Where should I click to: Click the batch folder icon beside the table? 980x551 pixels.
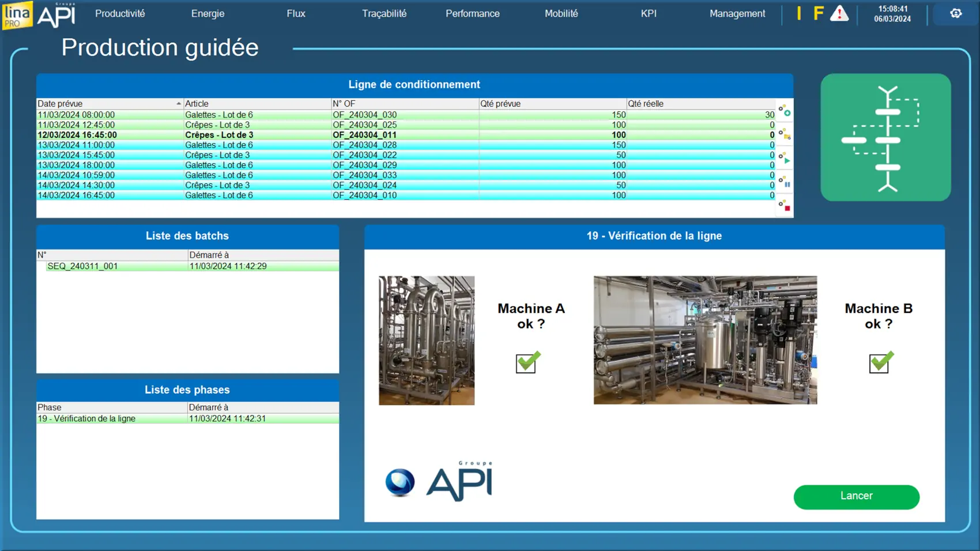(785, 135)
